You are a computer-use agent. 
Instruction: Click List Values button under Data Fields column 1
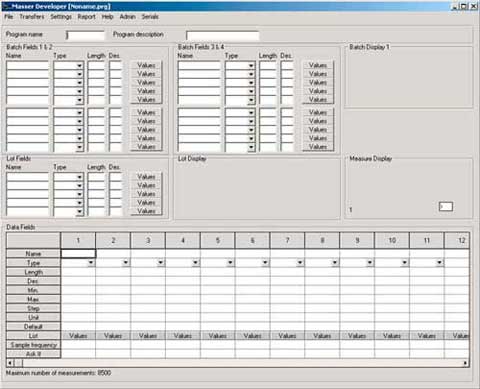click(78, 336)
